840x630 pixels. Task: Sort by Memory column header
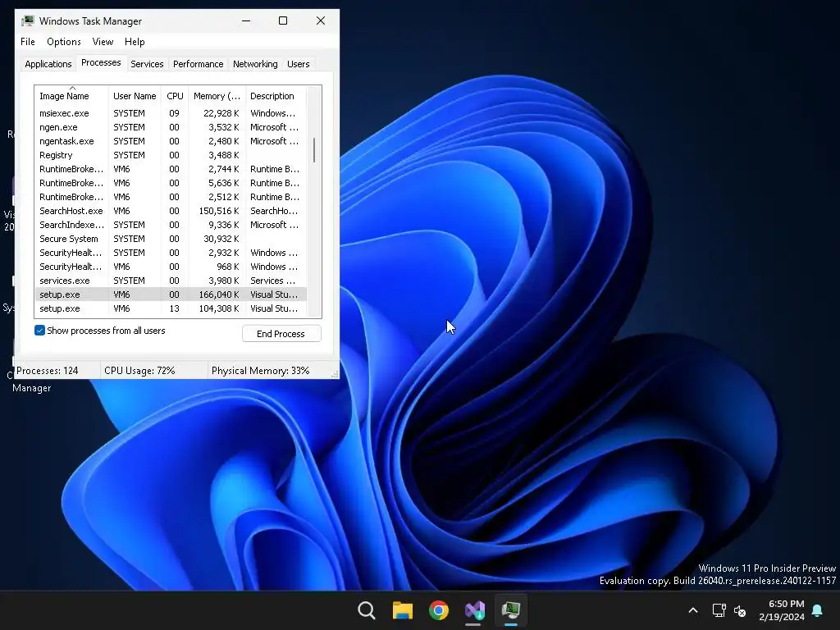[x=217, y=96]
